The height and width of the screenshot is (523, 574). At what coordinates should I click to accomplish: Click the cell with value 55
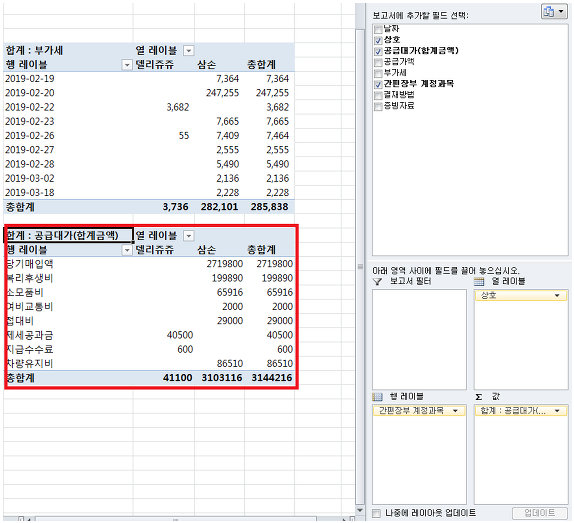pyautogui.click(x=184, y=136)
